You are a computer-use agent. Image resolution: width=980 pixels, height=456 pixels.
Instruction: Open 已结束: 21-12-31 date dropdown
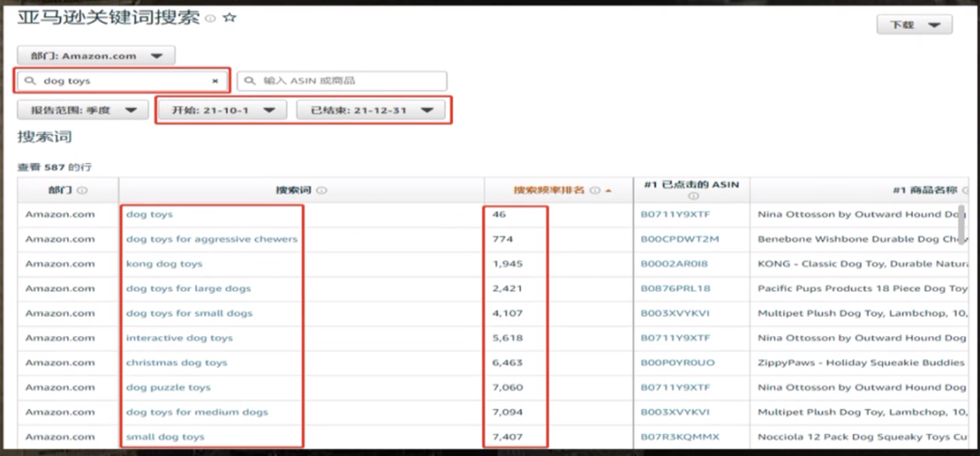371,110
